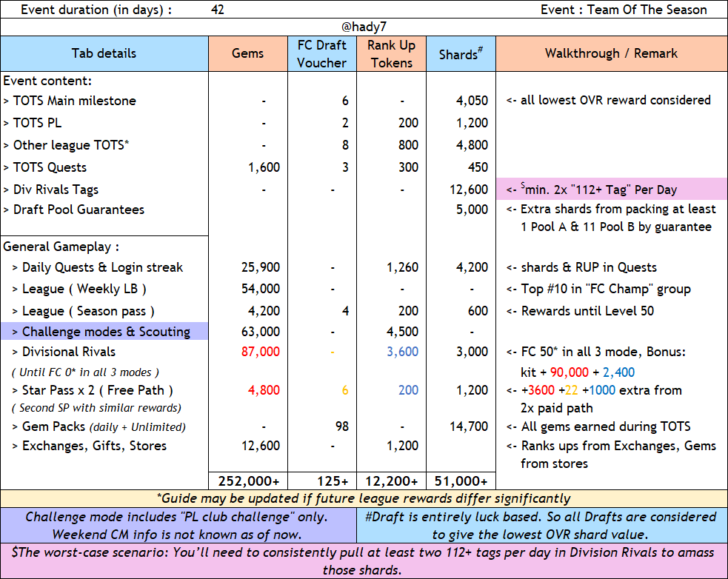This screenshot has width=728, height=579.
Task: Select pink '$The worst-case scenario' footnote
Action: (x=364, y=561)
